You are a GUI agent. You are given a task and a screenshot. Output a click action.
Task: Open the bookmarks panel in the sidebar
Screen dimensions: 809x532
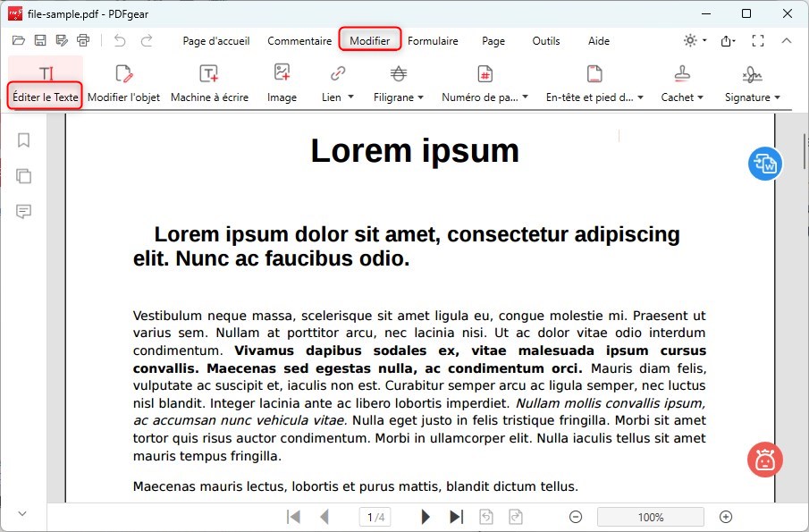pyautogui.click(x=24, y=140)
